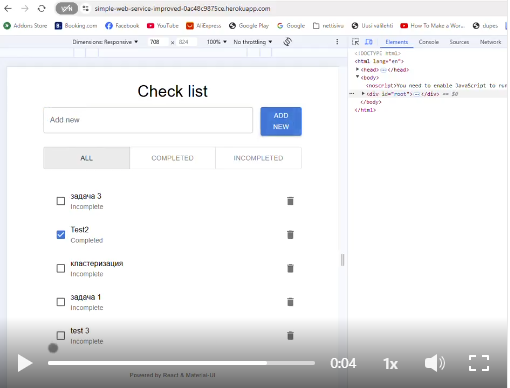Check the test 3 checkbox
The width and height of the screenshot is (510, 388).
click(x=61, y=335)
